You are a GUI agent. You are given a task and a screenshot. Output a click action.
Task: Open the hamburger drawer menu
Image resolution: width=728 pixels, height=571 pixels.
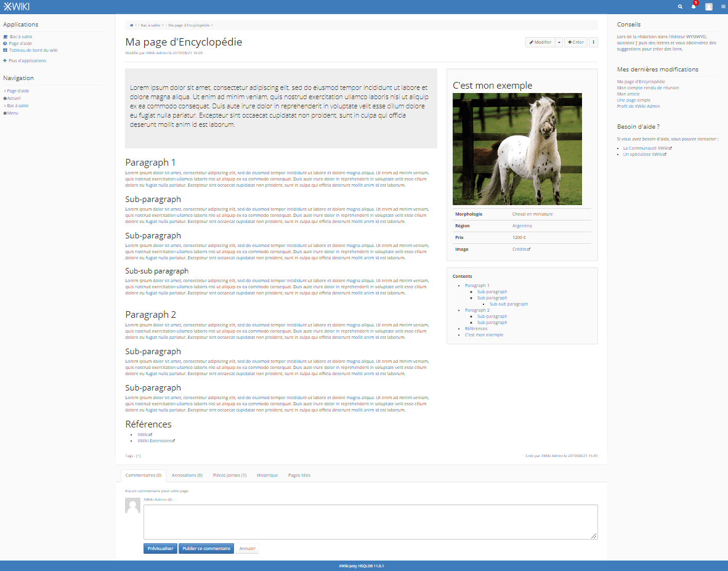click(723, 7)
